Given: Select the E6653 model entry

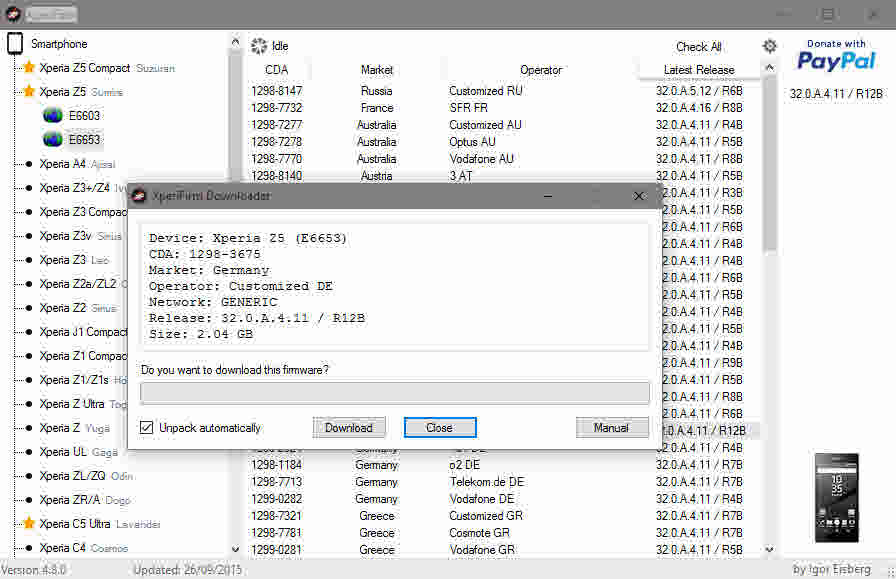Looking at the screenshot, I should click(x=84, y=139).
